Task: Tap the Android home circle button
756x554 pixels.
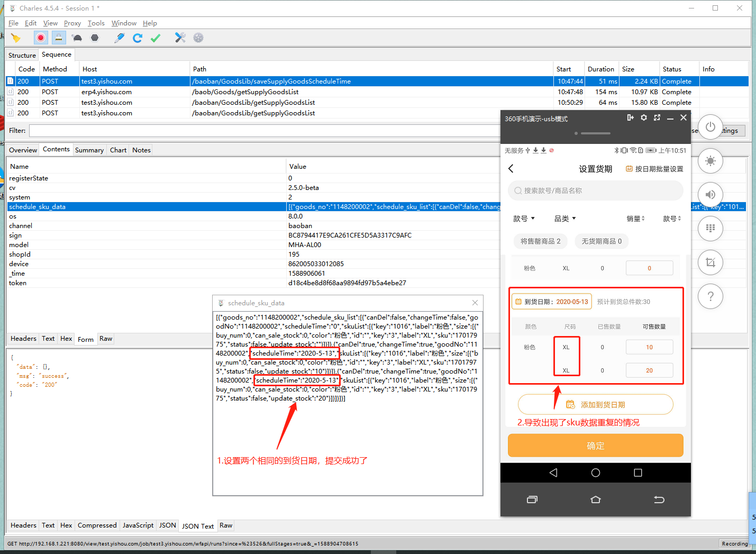Action: (596, 473)
